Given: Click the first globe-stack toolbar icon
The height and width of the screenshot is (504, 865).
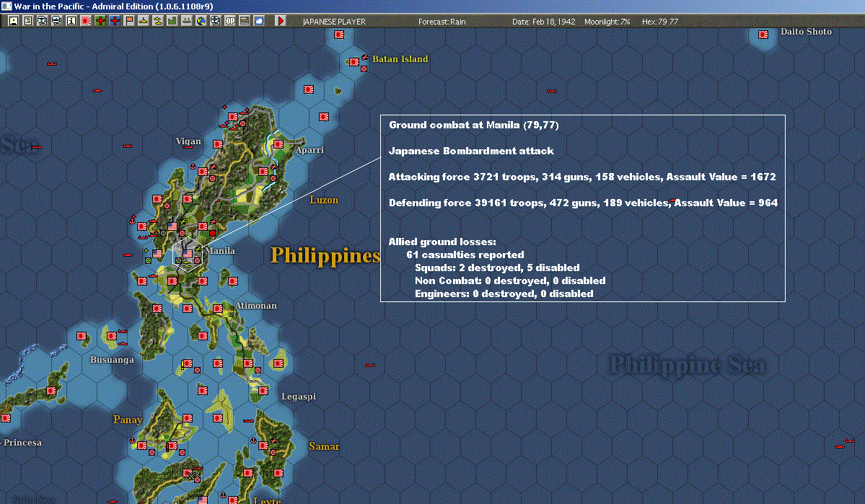Looking at the screenshot, I should point(42,21).
